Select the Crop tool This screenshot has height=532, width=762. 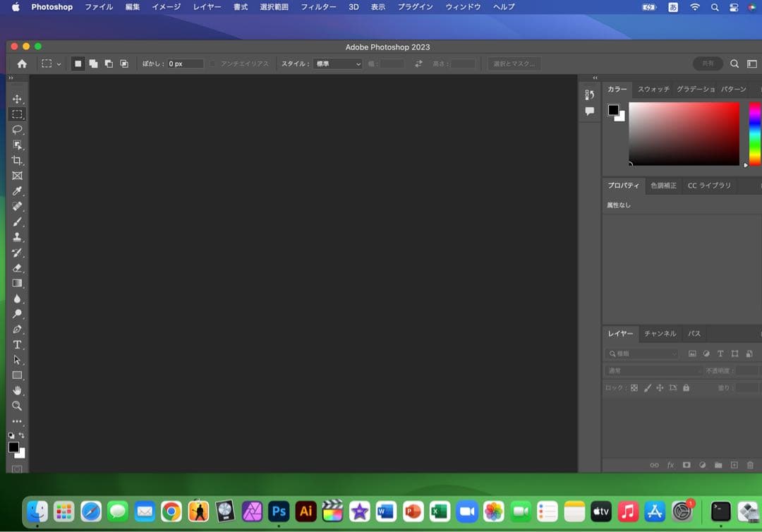point(18,160)
